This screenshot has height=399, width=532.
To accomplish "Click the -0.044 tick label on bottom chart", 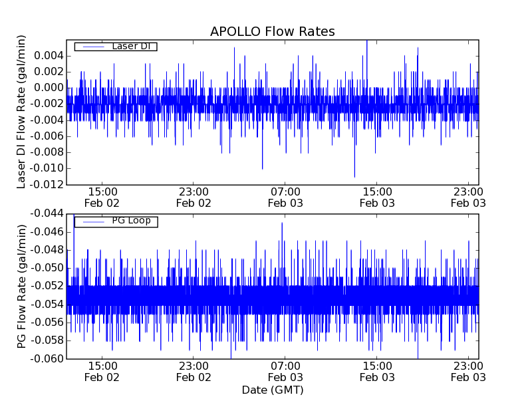I will [47, 213].
